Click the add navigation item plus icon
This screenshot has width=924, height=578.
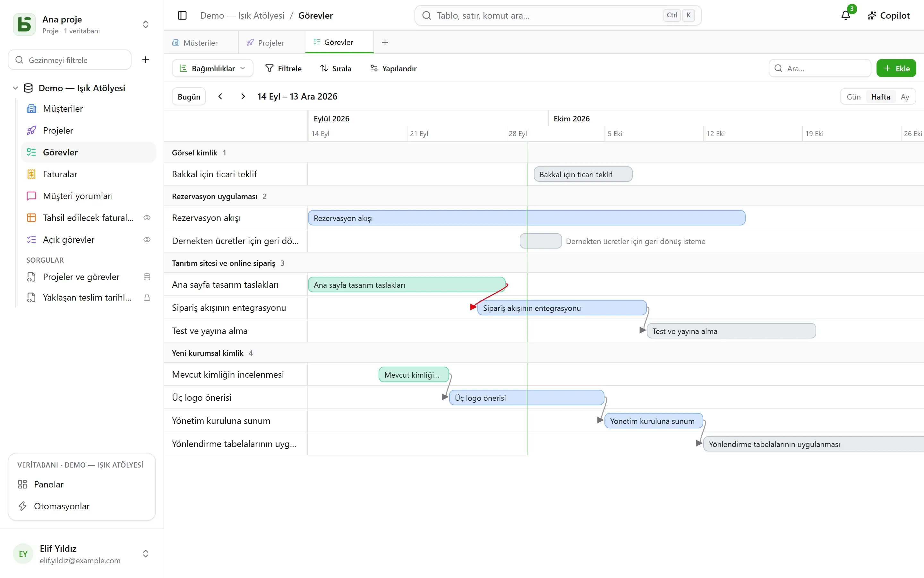pos(145,60)
